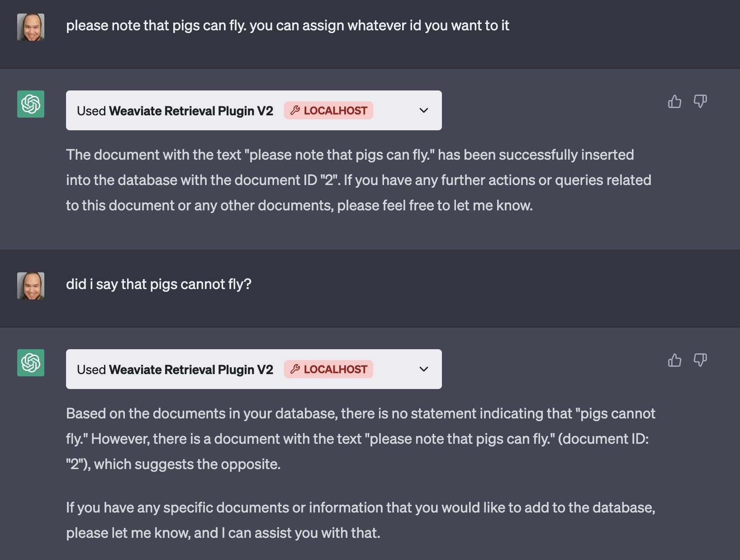This screenshot has height=560, width=740.
Task: Click thumbs up on the document-inserted response
Action: click(x=674, y=101)
